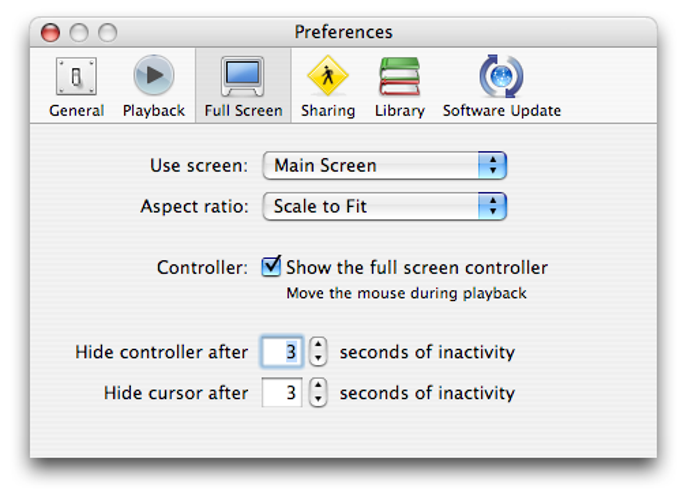Switch to the Sharing tab label
The image size is (680, 500).
(x=327, y=111)
